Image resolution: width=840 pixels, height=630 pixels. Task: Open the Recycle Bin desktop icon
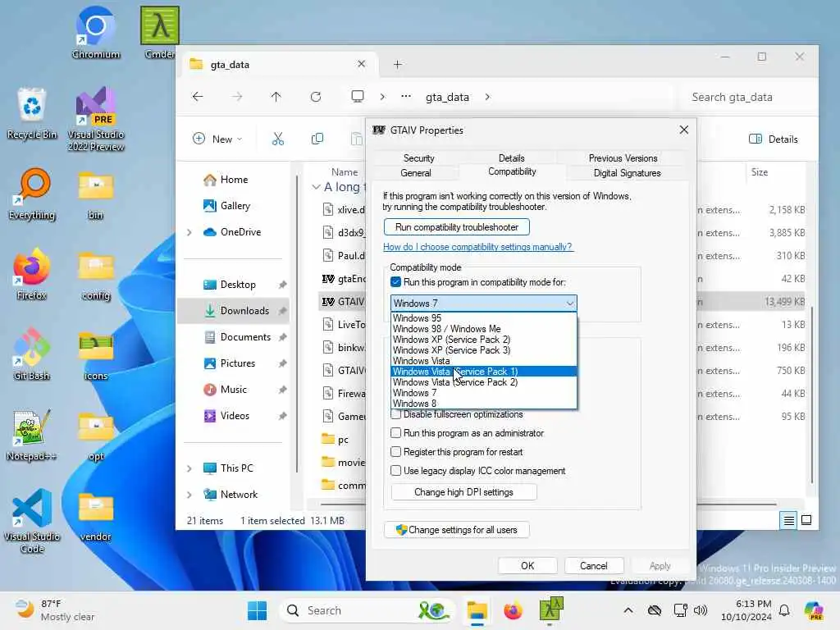coord(32,113)
